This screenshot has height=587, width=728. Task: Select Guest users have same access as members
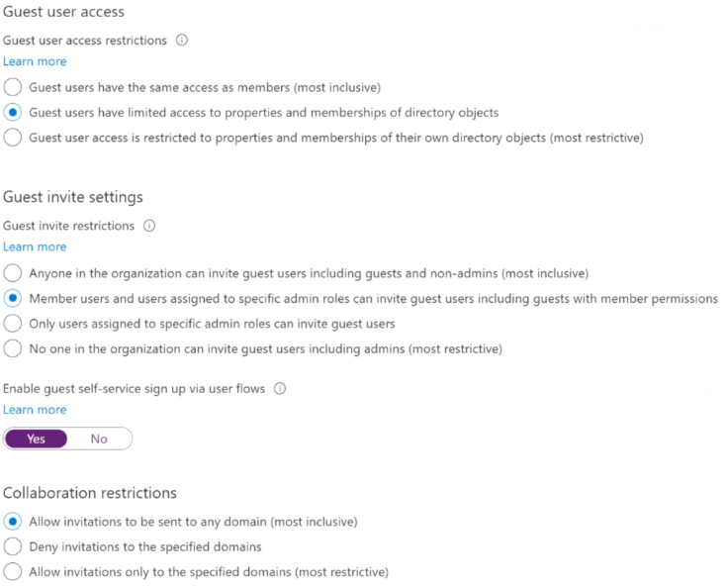tap(13, 87)
